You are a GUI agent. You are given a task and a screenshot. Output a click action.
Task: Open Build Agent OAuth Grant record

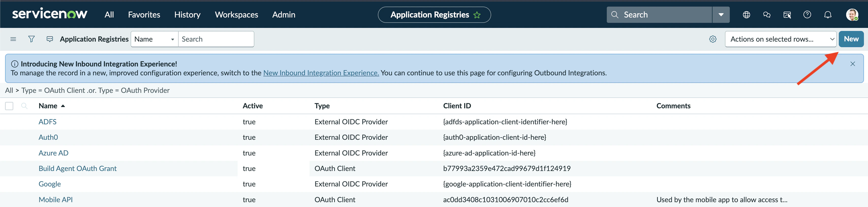[77, 168]
